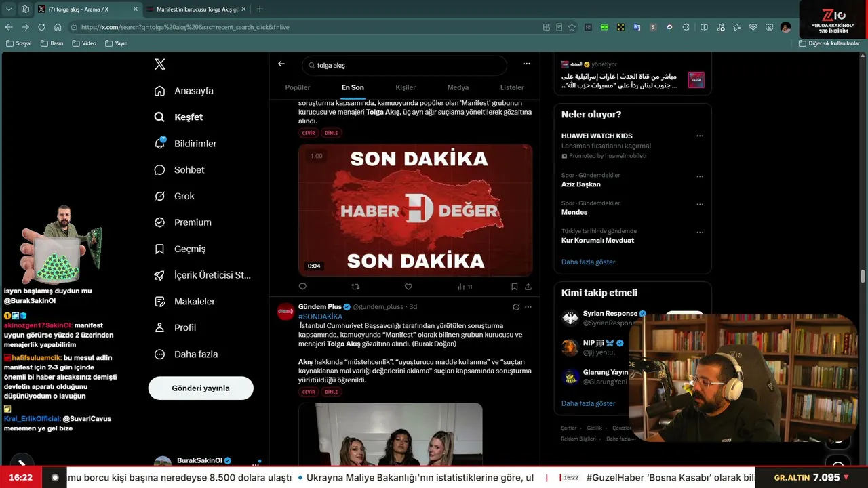
Task: Click the address bar URL
Action: (x=185, y=27)
